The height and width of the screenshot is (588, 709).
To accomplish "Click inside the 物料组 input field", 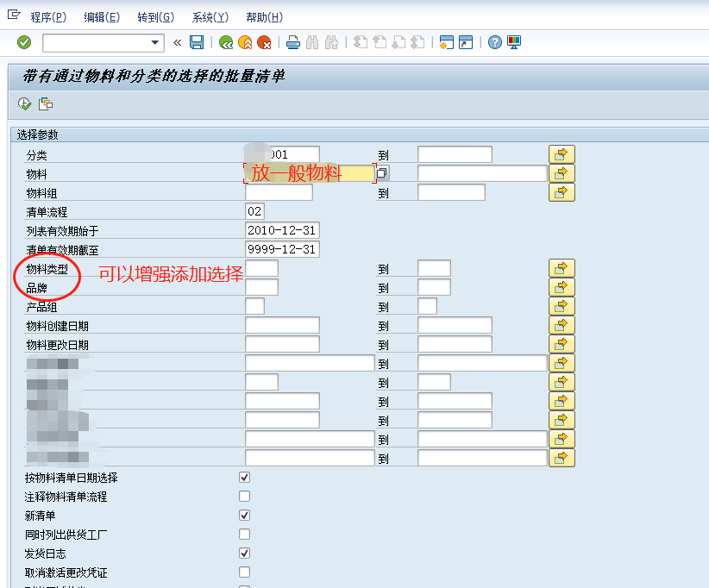I will pos(280,191).
